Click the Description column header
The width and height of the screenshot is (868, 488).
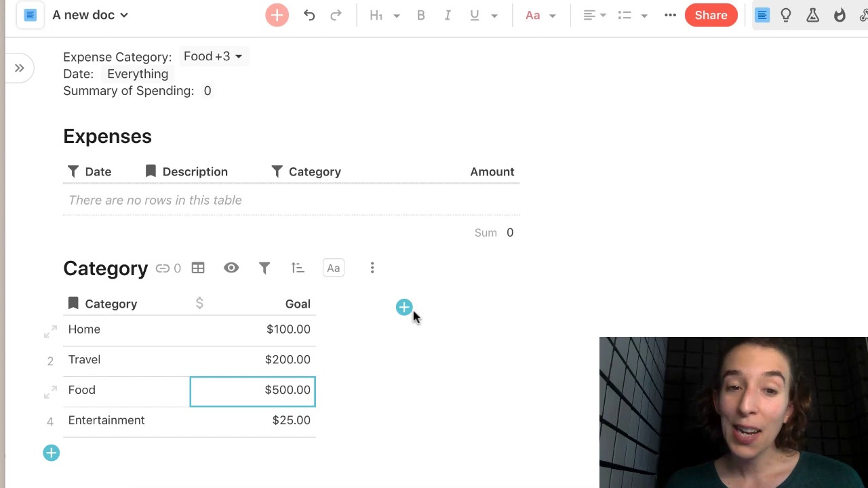click(186, 171)
